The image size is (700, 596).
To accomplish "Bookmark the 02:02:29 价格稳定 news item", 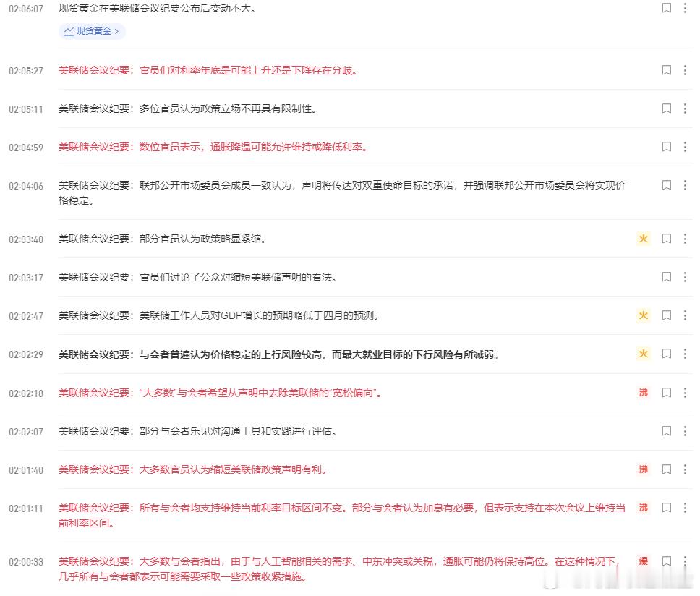I will click(x=667, y=354).
